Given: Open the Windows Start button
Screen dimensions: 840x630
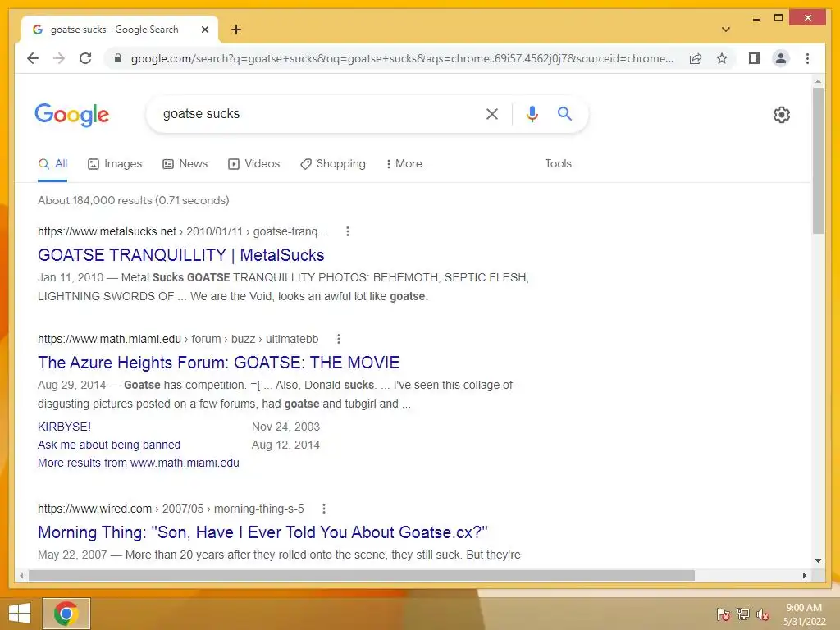Looking at the screenshot, I should (20, 614).
